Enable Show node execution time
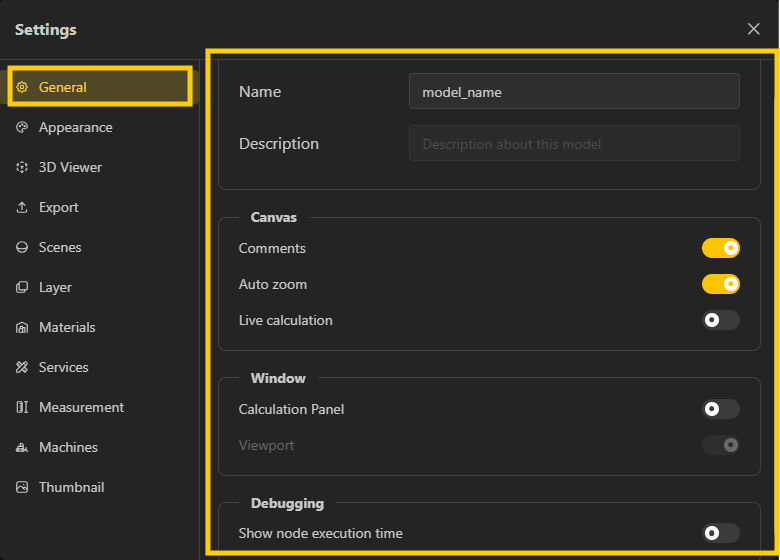Viewport: 780px width, 560px height. click(720, 533)
